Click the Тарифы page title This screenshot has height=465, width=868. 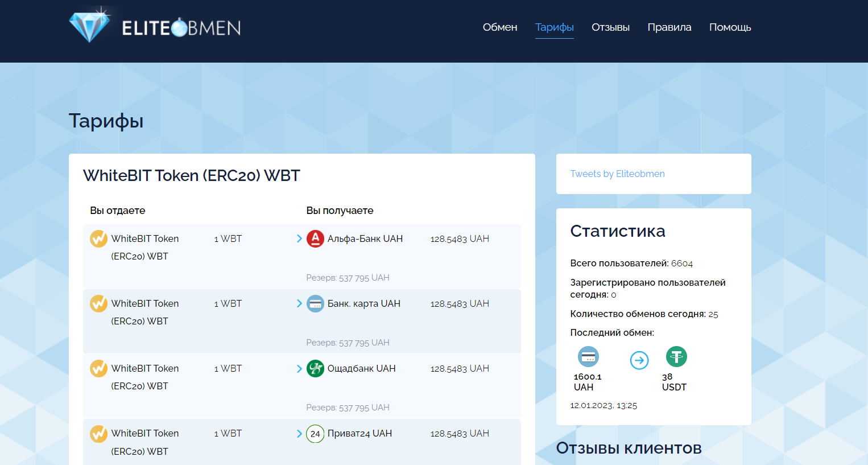(x=106, y=121)
